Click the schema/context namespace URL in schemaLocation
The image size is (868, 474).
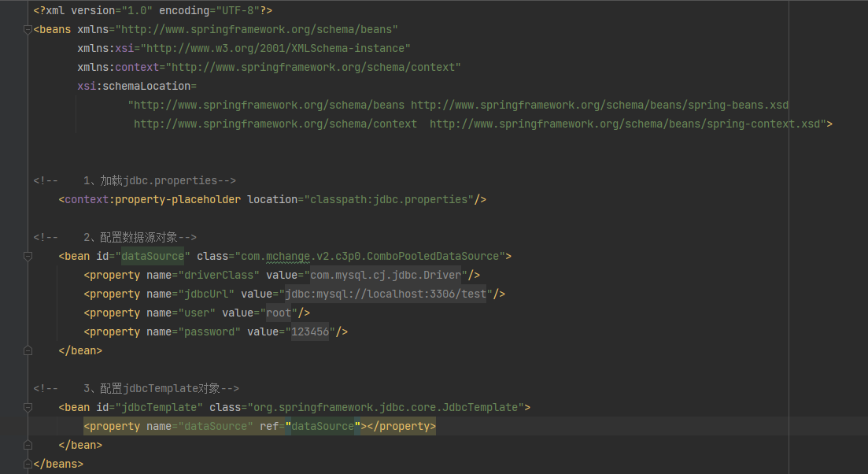tap(275, 124)
